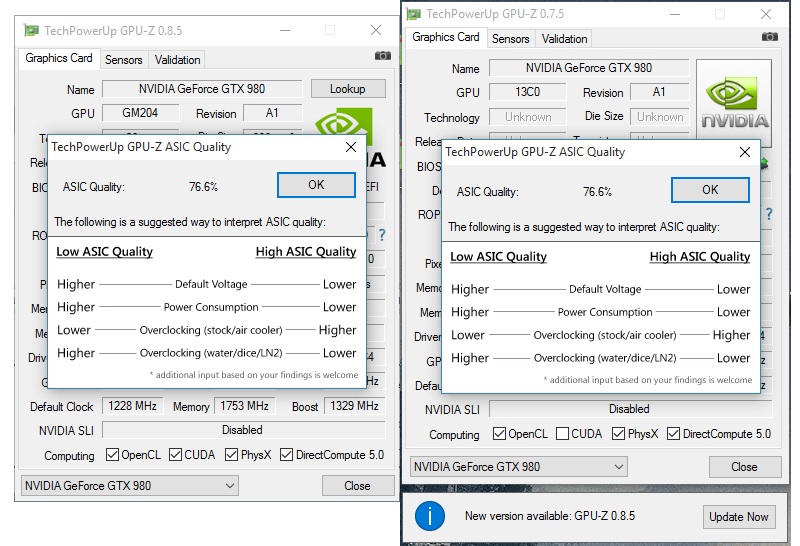Click the Revision A1 field in GPU-Z 0.8.5

click(272, 113)
